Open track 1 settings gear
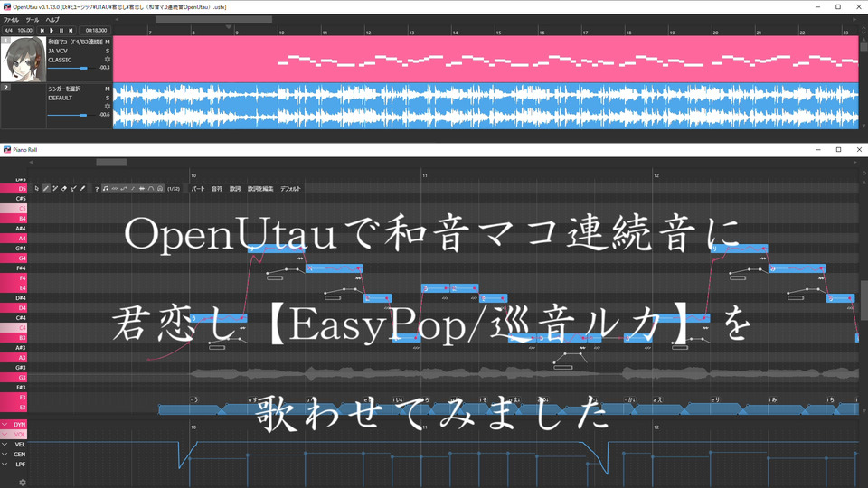 108,60
